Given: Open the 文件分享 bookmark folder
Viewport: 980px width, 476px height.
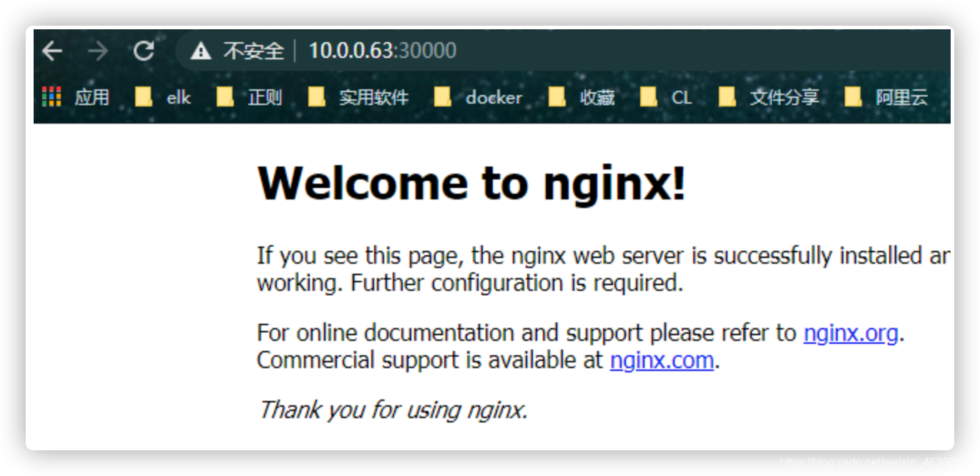Looking at the screenshot, I should 769,97.
